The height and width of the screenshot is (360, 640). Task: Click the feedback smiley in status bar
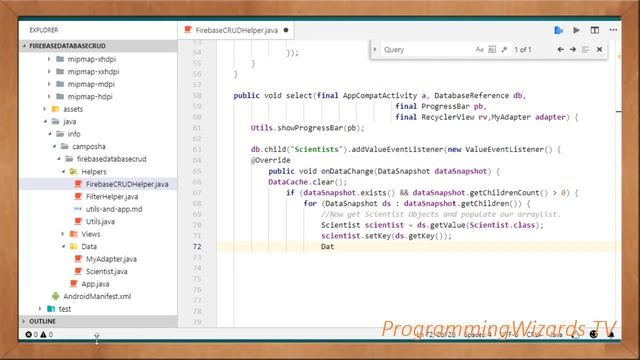coord(594,334)
